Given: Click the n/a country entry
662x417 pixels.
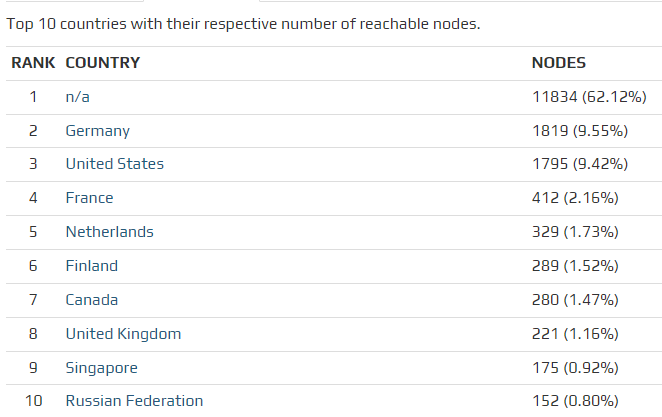Looking at the screenshot, I should (x=78, y=97).
